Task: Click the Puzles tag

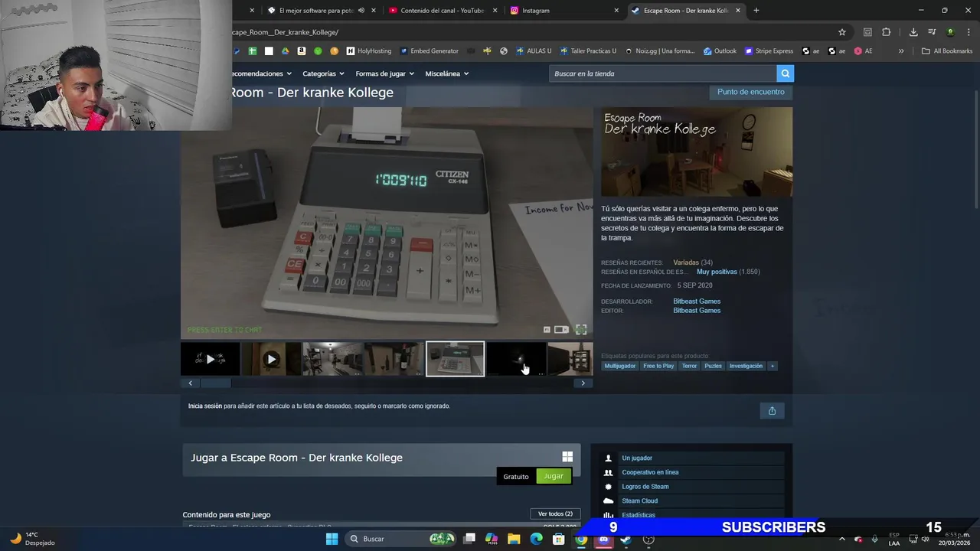Action: click(x=713, y=366)
